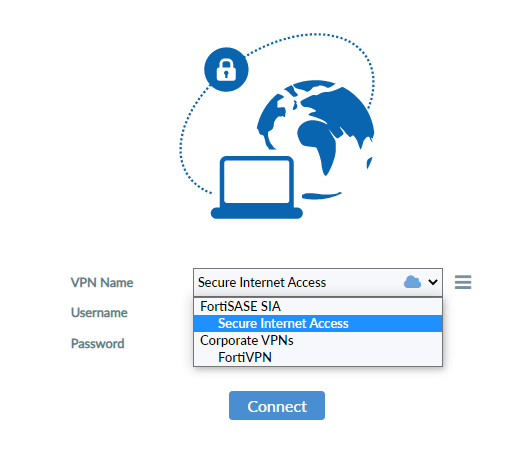Click the white lock symbol inside circle

tap(226, 70)
